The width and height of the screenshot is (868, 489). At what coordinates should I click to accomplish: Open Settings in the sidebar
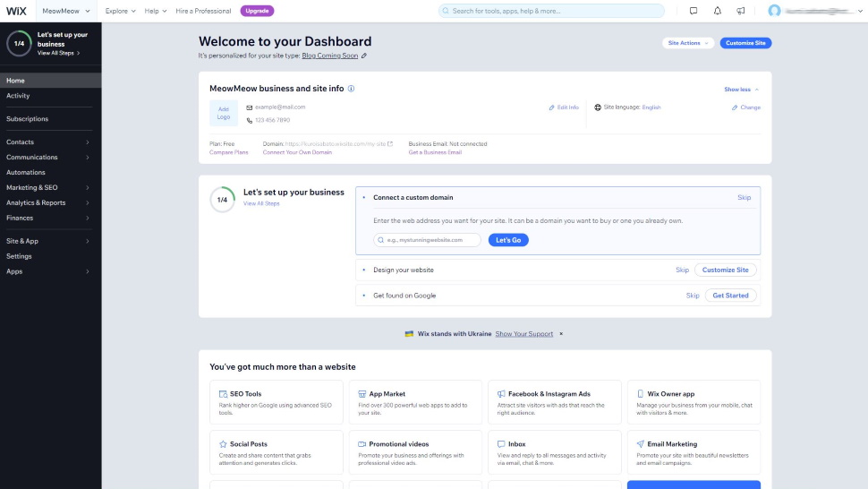(50, 256)
